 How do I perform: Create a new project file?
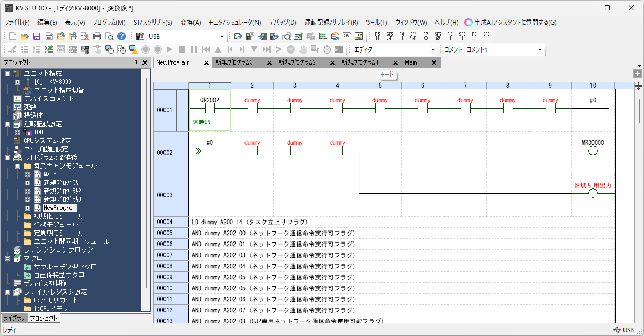pyautogui.click(x=13, y=36)
